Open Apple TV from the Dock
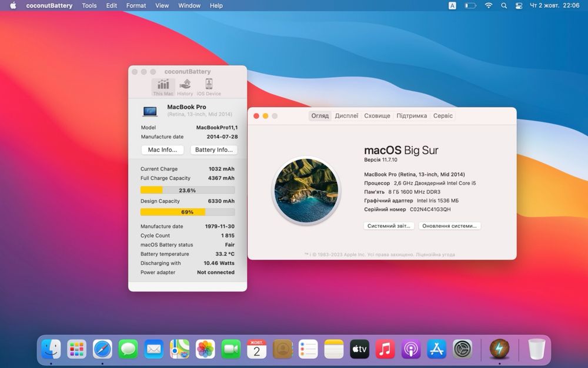 [x=360, y=349]
